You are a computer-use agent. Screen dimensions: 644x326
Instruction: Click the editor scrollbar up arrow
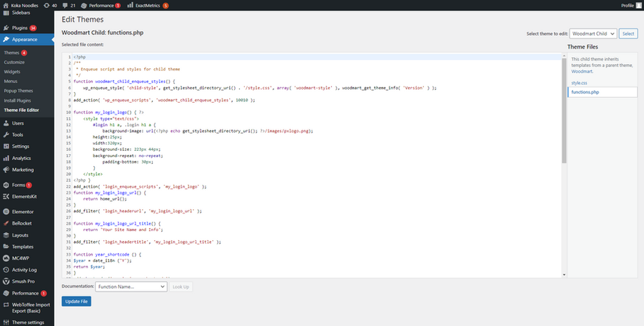(x=565, y=55)
